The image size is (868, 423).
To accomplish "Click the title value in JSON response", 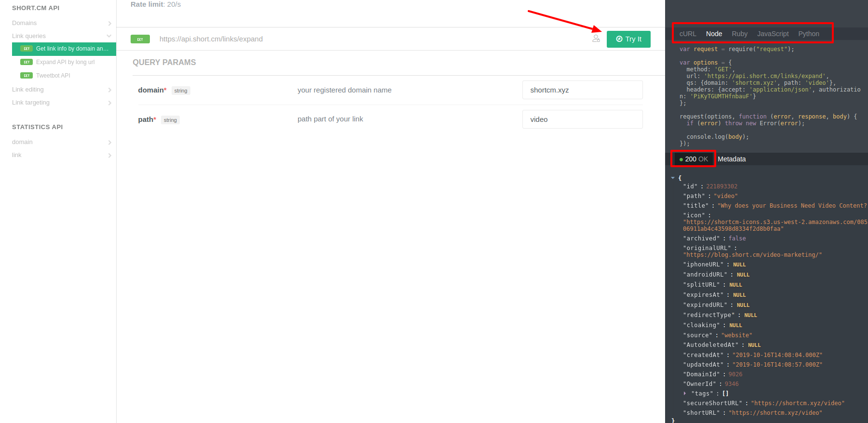I will pos(792,206).
